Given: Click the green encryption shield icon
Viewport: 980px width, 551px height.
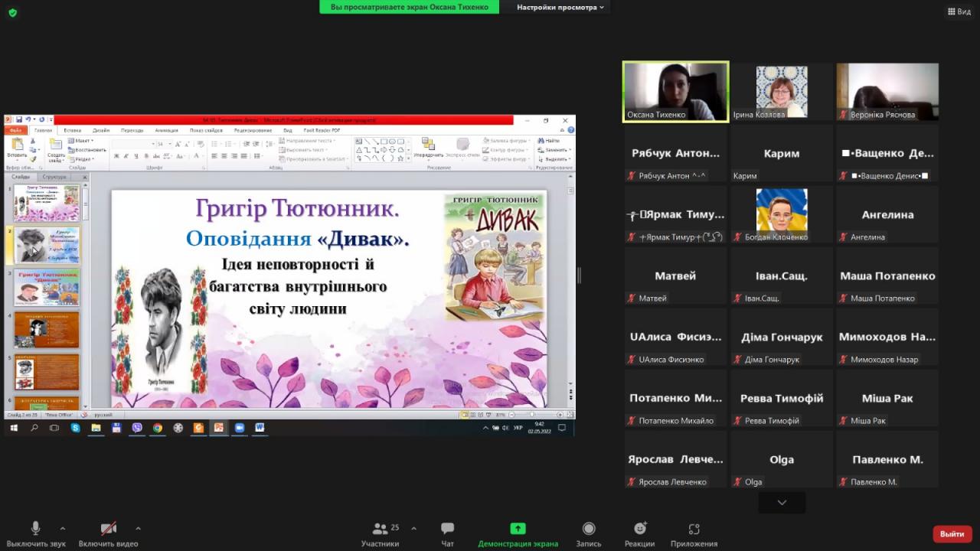Looking at the screenshot, I should point(12,12).
